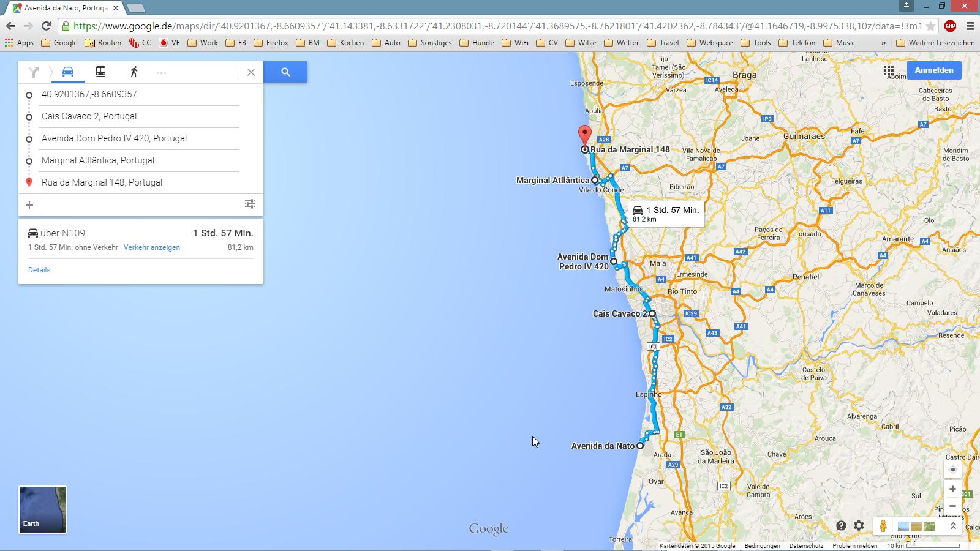This screenshot has height=551, width=980.
Task: Open the Wetter bookmark folder
Action: click(621, 43)
